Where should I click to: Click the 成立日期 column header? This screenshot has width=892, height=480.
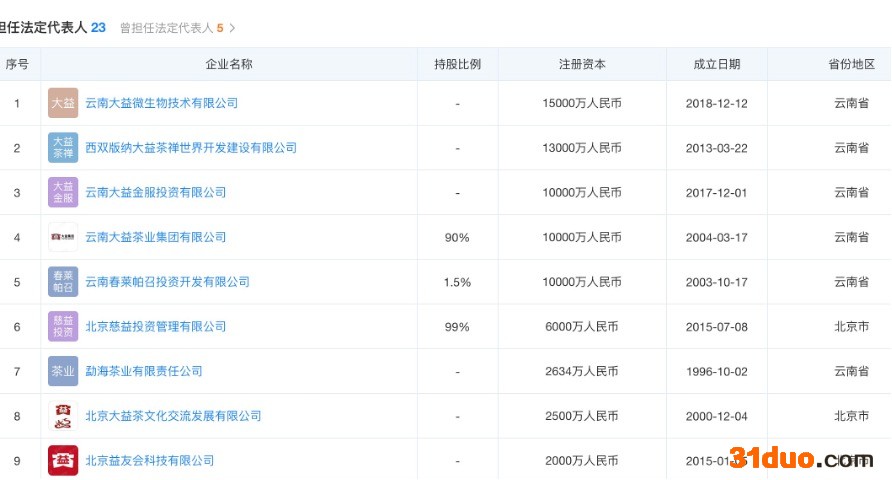point(717,64)
